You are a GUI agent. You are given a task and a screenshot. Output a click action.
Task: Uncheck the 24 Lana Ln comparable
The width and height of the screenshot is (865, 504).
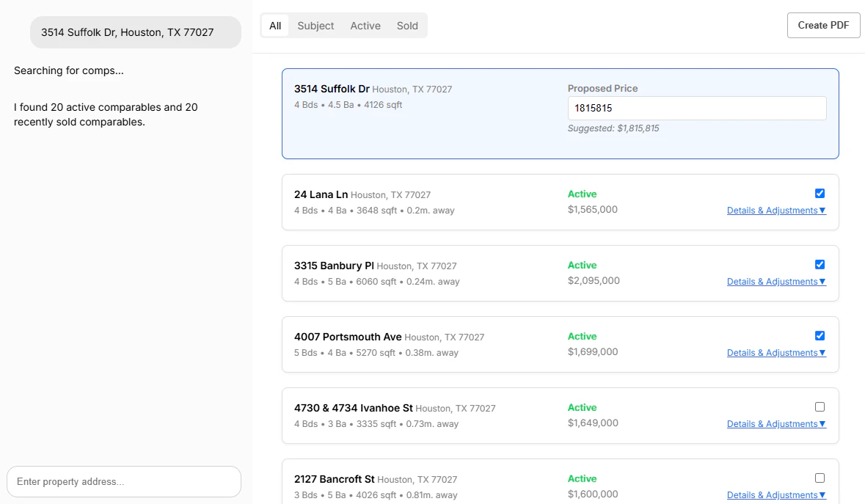tap(820, 193)
